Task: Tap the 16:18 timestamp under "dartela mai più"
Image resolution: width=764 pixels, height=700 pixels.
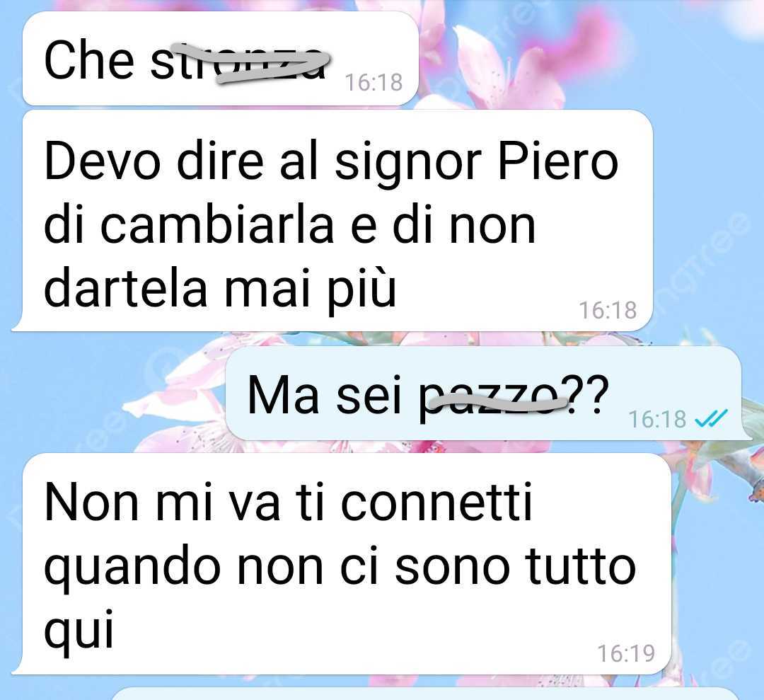Action: coord(608,310)
